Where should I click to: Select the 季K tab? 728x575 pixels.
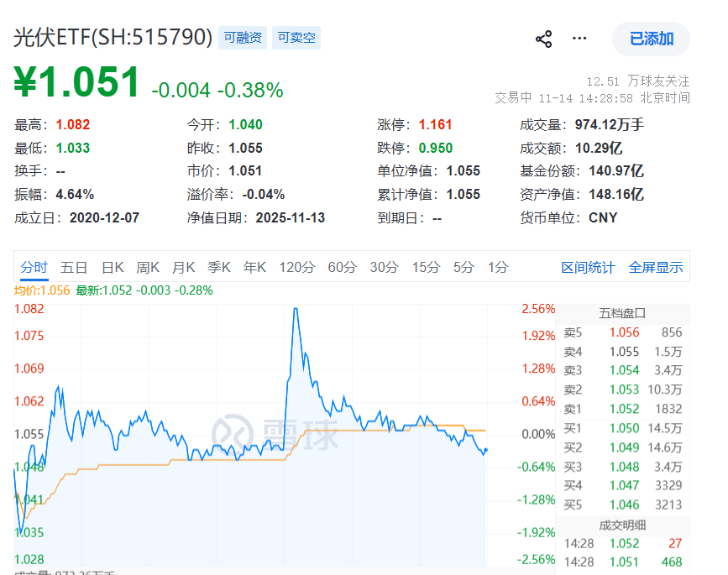[x=218, y=268]
